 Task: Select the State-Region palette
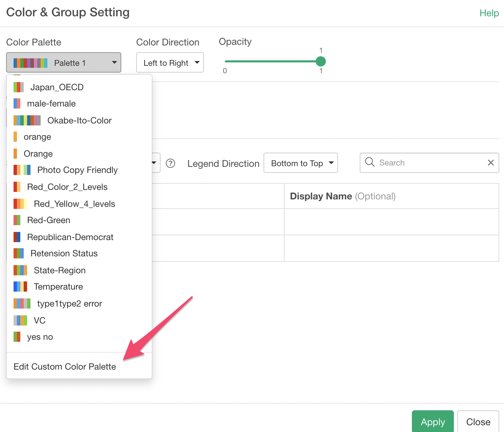click(79, 270)
